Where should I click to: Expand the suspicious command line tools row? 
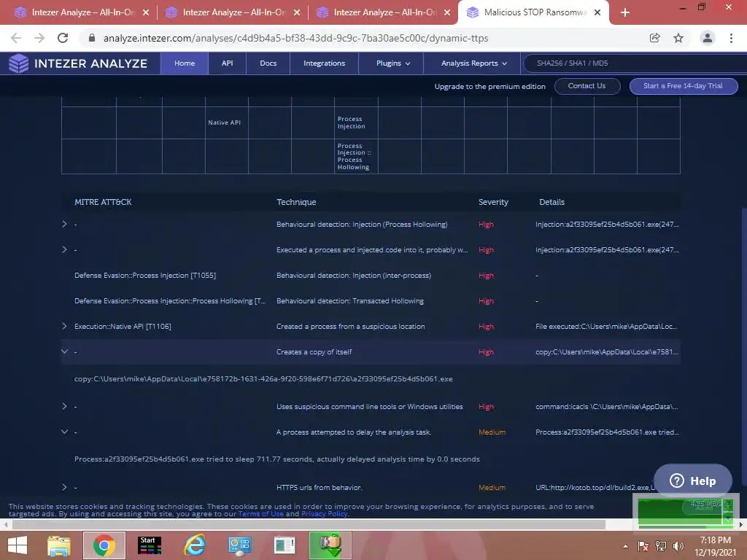tap(64, 406)
